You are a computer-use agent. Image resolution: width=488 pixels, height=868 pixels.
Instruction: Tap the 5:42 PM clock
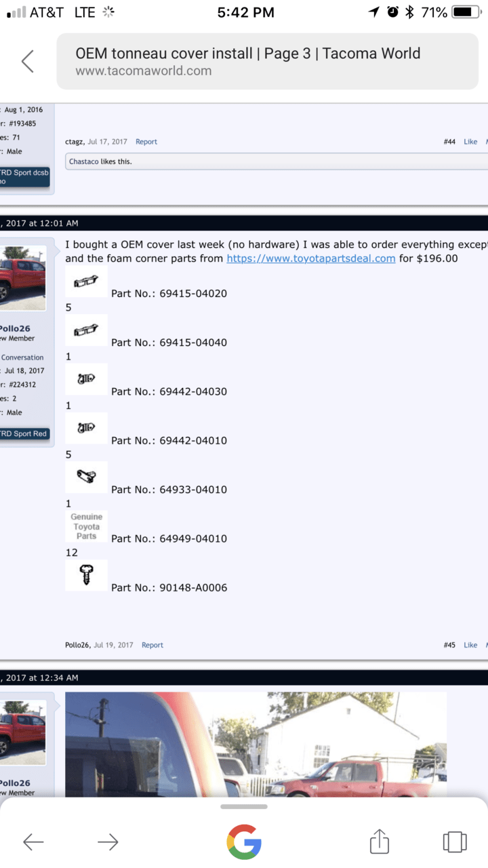(246, 12)
